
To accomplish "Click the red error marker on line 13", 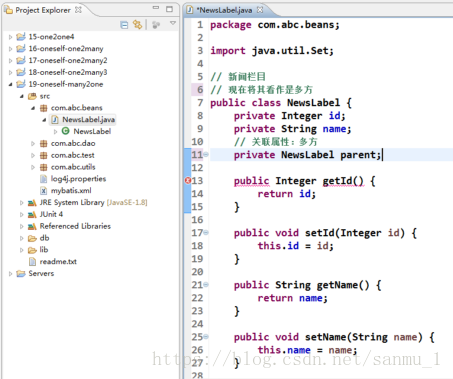I will coord(188,181).
